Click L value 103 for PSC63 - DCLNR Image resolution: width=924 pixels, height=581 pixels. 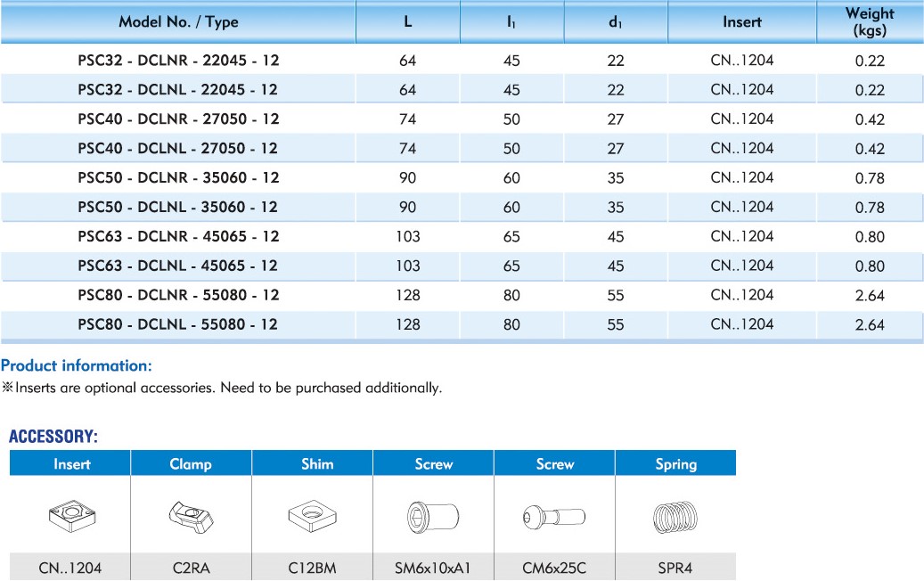[x=408, y=237]
